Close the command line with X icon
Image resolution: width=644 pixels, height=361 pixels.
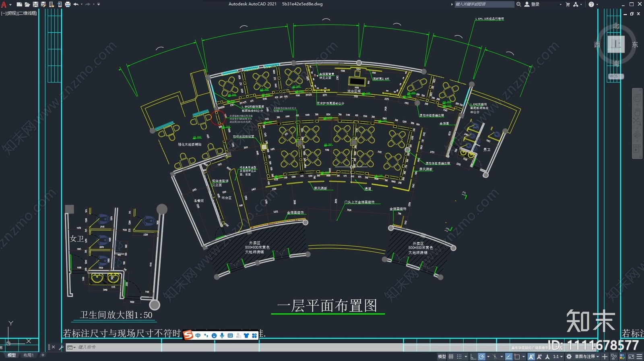pyautogui.click(x=53, y=347)
